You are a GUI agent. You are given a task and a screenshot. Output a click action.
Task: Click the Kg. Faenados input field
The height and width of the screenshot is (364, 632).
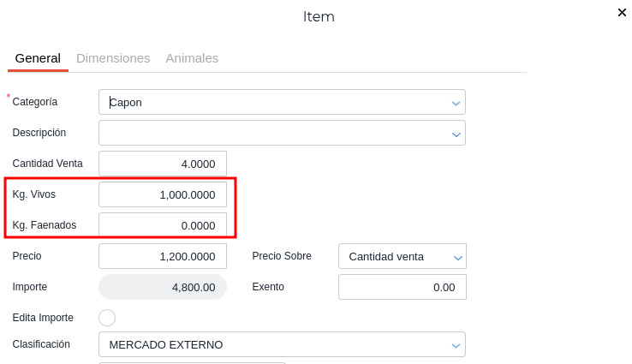[x=163, y=225]
